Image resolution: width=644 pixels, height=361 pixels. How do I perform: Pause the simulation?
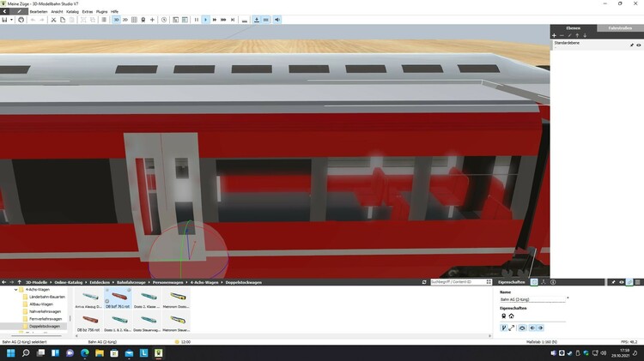pos(196,19)
